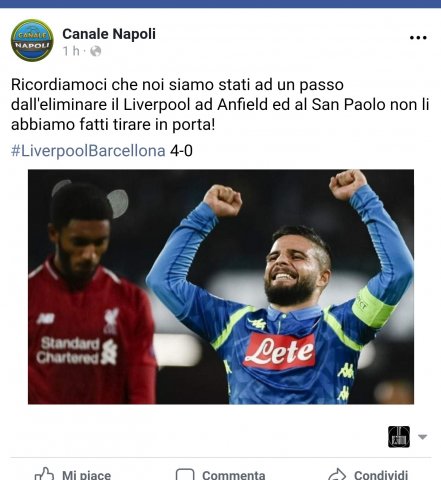441x480 pixels.
Task: Click the Mi piace button label
Action: click(x=86, y=475)
